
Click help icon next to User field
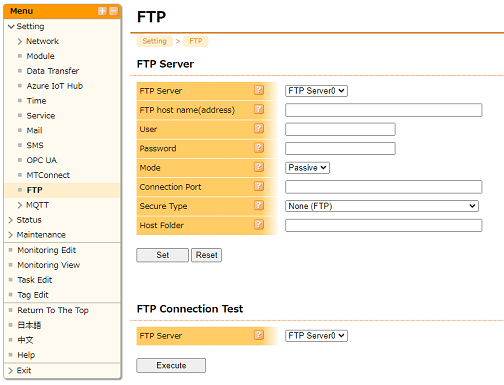(x=259, y=129)
